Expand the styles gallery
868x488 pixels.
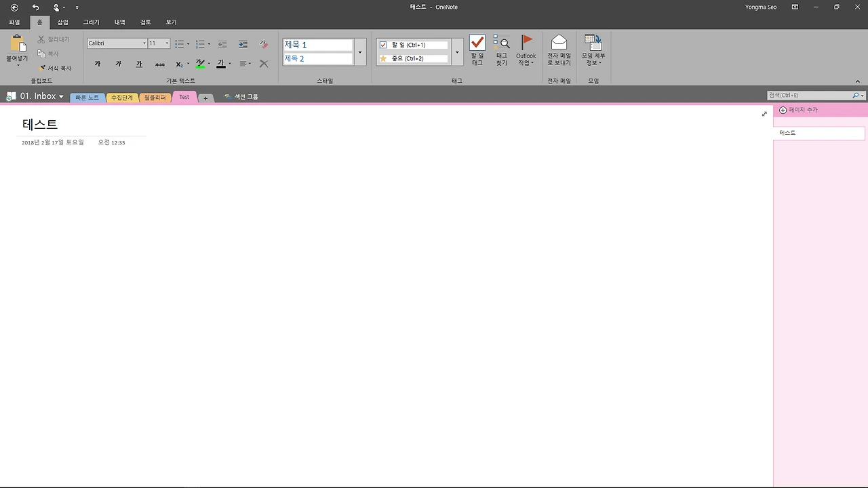(x=360, y=52)
